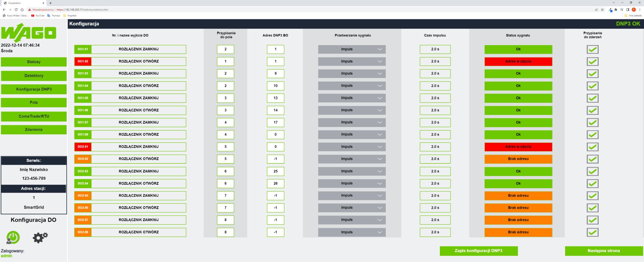Toggle the browser side panel icon
This screenshot has height=262, width=644.
[628, 10]
